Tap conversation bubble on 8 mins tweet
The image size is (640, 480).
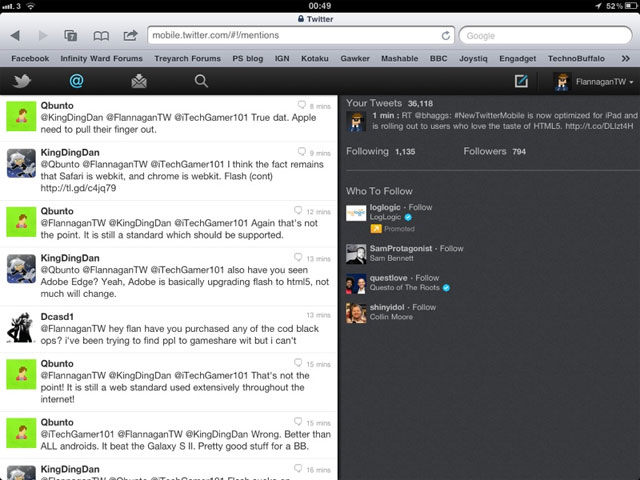(302, 105)
